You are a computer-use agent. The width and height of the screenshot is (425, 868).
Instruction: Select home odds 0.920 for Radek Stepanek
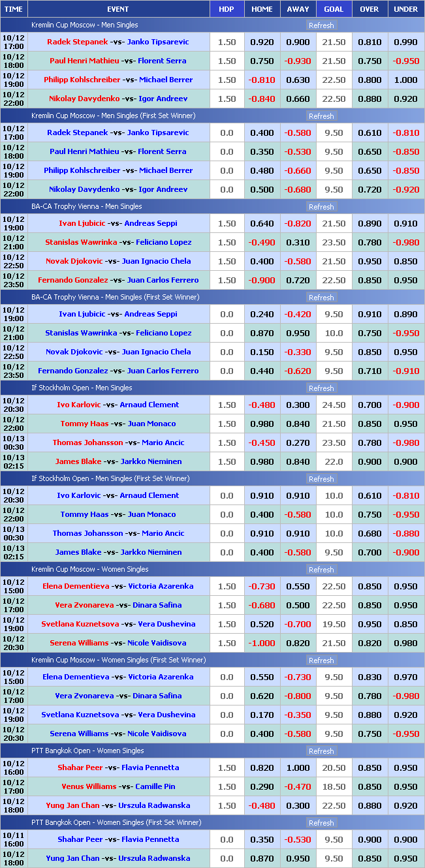(262, 42)
